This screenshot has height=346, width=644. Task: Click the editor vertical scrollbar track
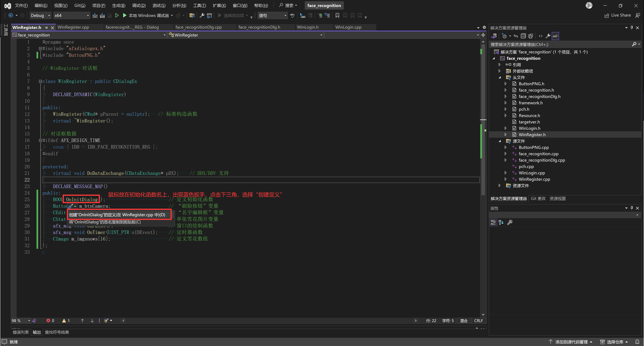pos(483,250)
